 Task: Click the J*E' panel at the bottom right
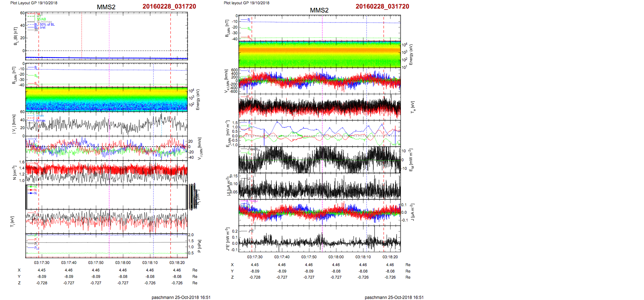pos(320,239)
